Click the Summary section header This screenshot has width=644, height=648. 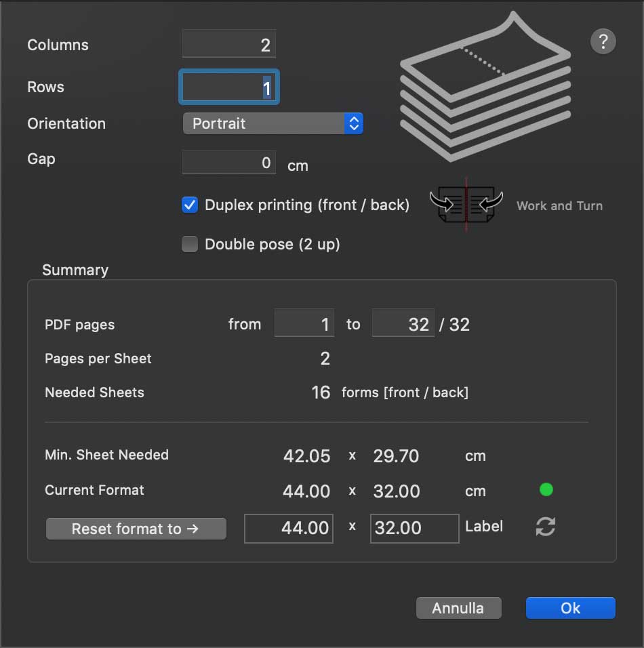point(75,270)
